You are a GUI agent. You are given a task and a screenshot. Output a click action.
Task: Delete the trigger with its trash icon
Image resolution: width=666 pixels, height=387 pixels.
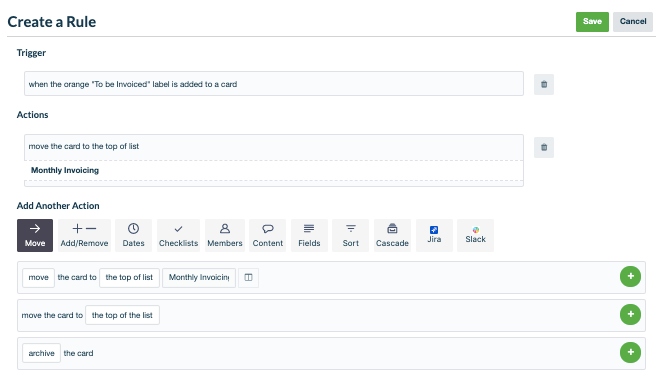pos(544,84)
